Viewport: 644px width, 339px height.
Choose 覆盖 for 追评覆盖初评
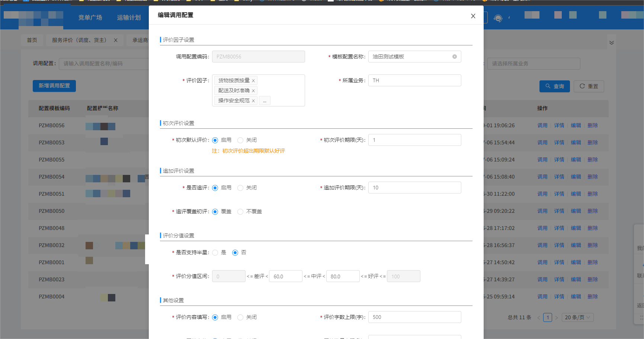pyautogui.click(x=215, y=212)
